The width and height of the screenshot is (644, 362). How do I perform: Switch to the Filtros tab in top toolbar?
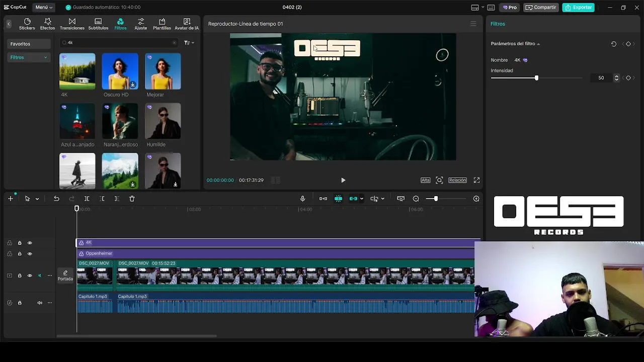pyautogui.click(x=120, y=24)
